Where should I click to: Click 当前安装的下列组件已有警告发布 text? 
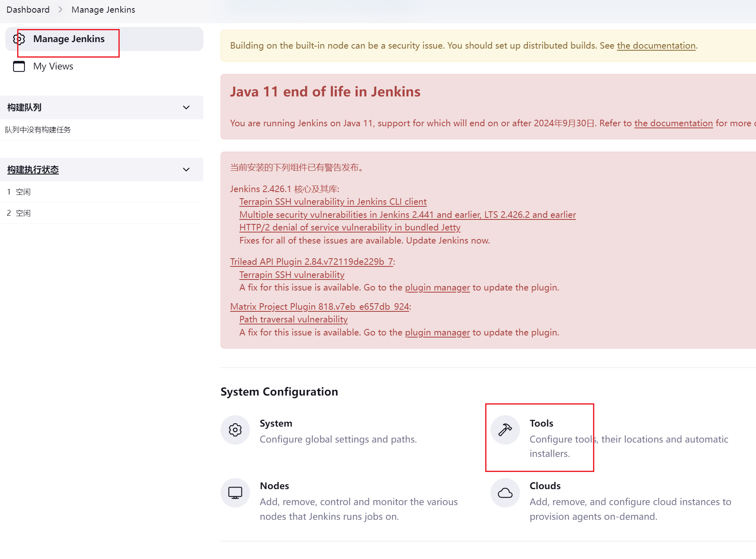(x=297, y=168)
